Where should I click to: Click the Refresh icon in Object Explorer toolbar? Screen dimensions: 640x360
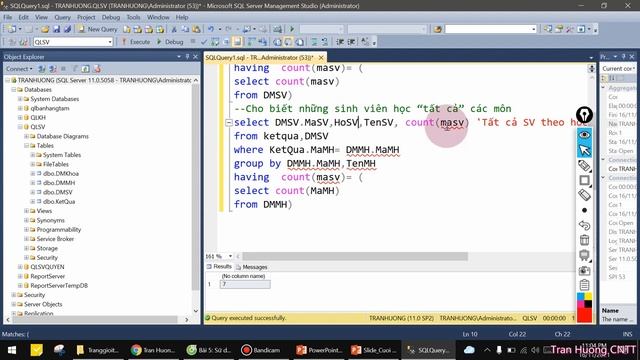85,69
